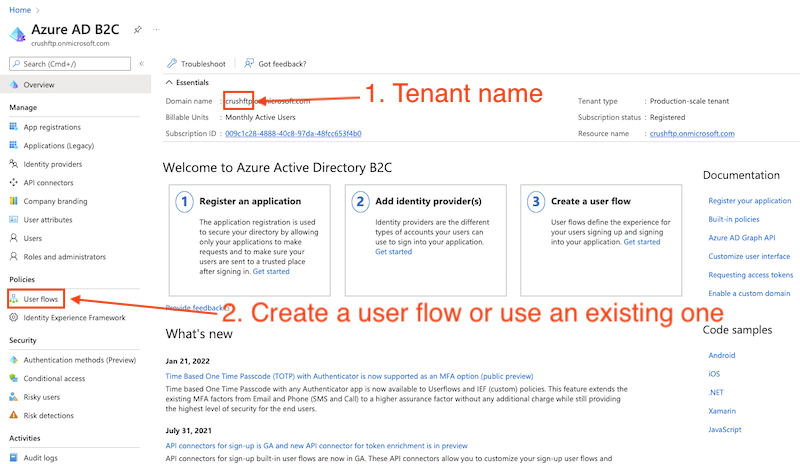Viewport: 800px width, 464px height.
Task: Click the Troubleshoot wrench icon
Action: tap(172, 63)
